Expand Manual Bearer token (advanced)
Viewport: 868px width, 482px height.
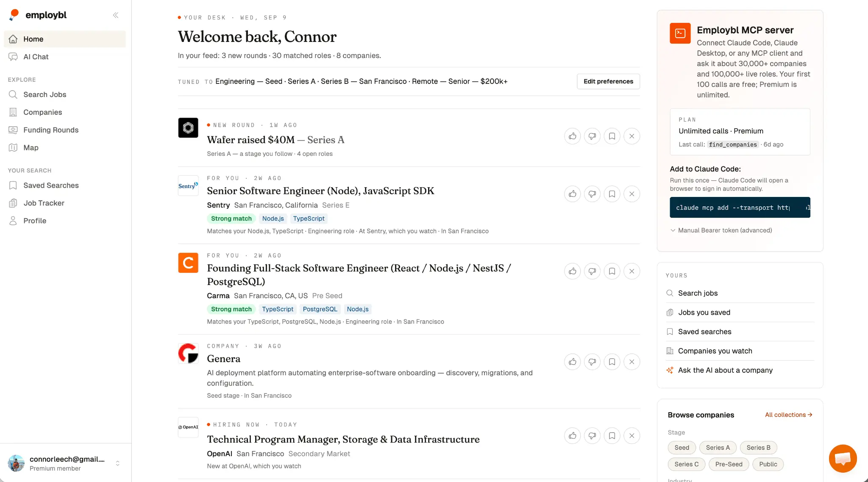pyautogui.click(x=721, y=230)
